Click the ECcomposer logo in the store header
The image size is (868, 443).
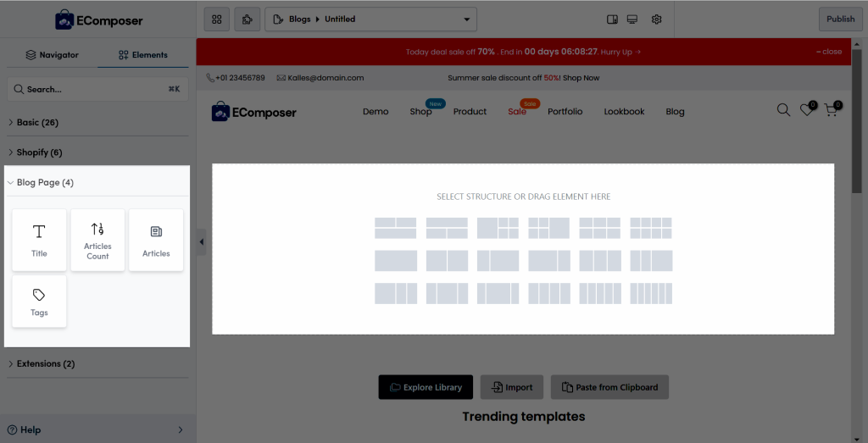[254, 111]
